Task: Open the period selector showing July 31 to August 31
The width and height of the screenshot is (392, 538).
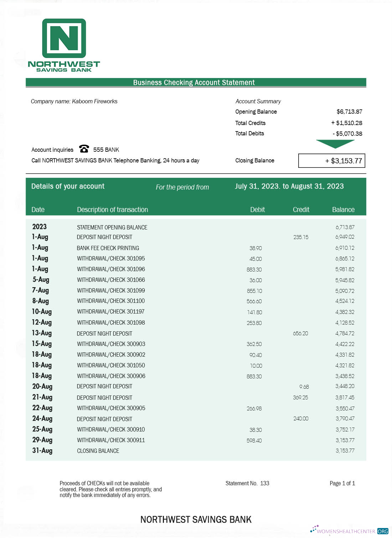Action: tap(289, 186)
